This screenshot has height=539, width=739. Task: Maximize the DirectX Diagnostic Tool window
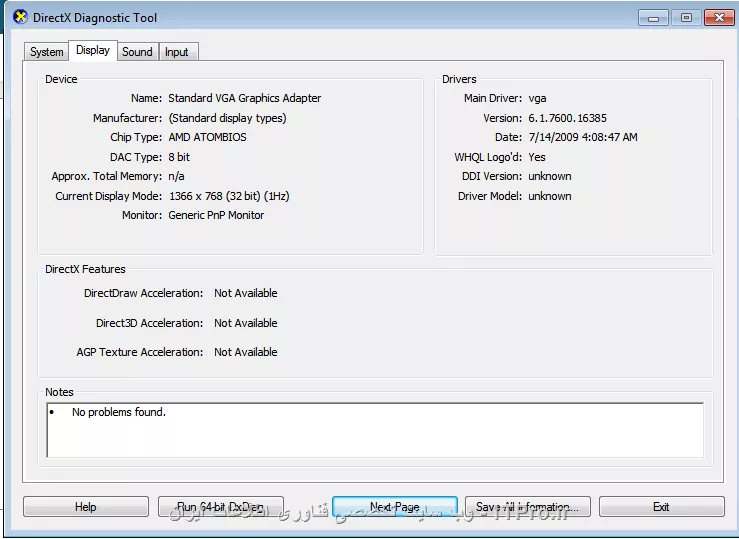(686, 18)
